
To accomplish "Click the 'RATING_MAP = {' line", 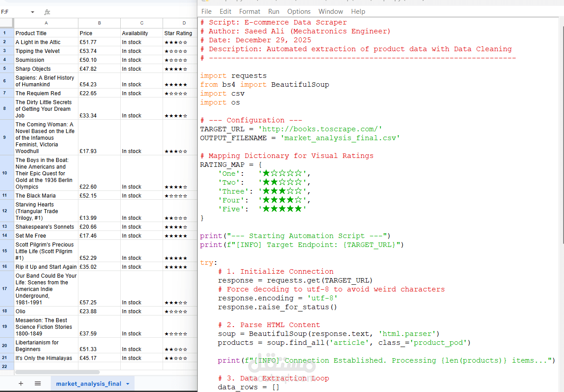I will click(231, 165).
